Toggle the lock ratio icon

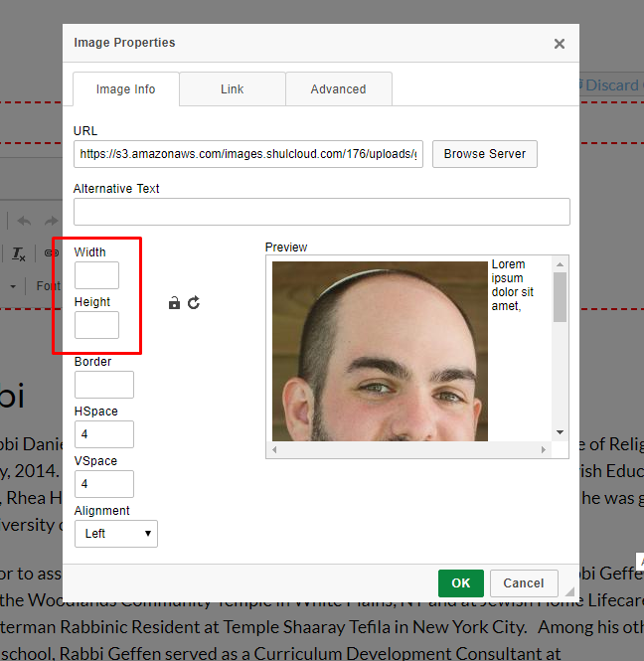point(175,303)
